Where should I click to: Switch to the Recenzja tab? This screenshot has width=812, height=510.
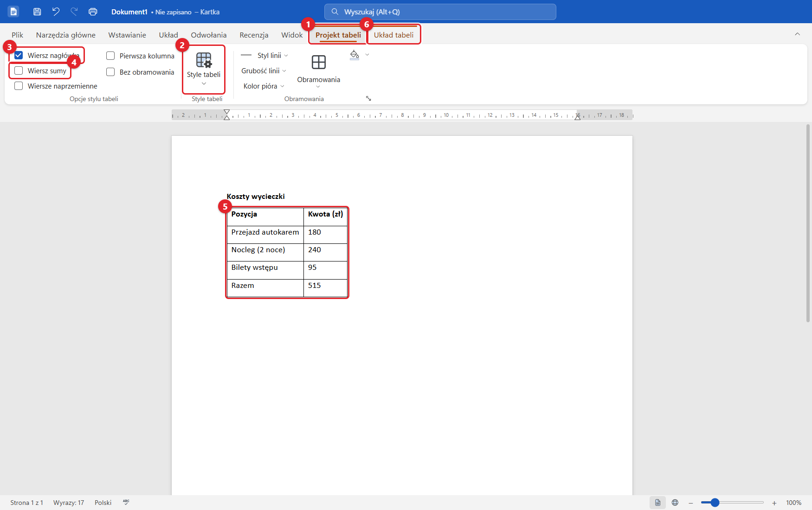(x=254, y=35)
